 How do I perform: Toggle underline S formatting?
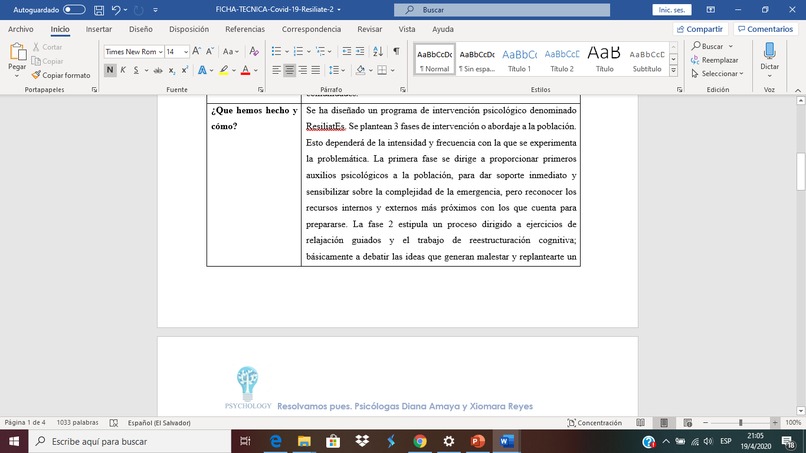click(136, 70)
